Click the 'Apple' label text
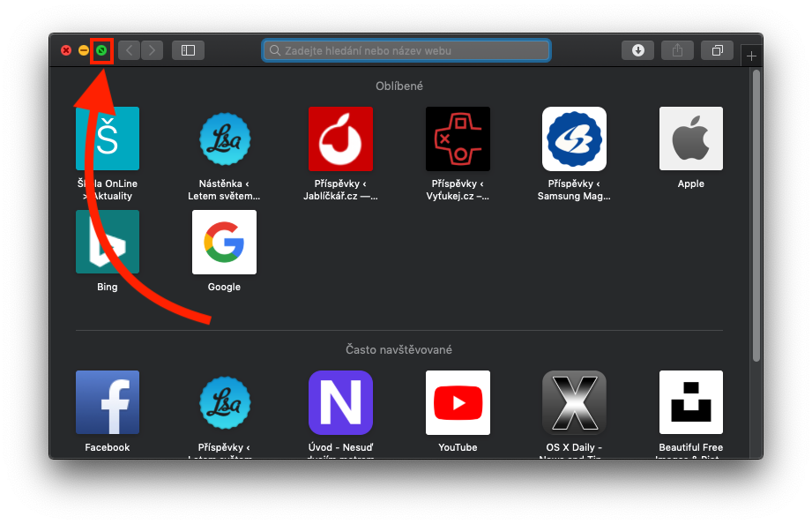 point(691,183)
